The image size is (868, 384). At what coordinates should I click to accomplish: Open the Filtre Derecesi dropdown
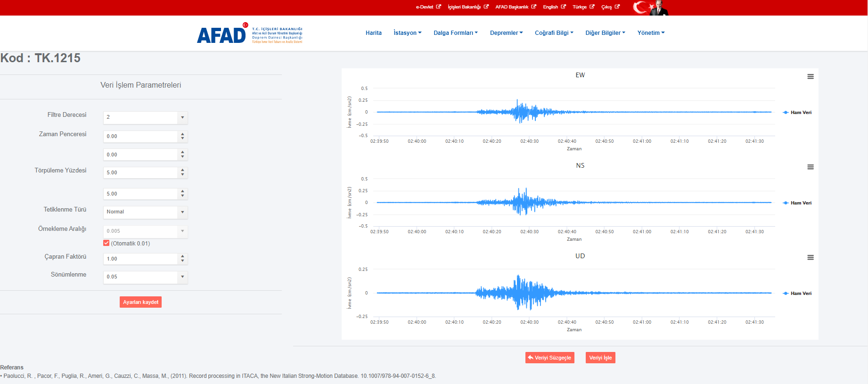coord(145,117)
